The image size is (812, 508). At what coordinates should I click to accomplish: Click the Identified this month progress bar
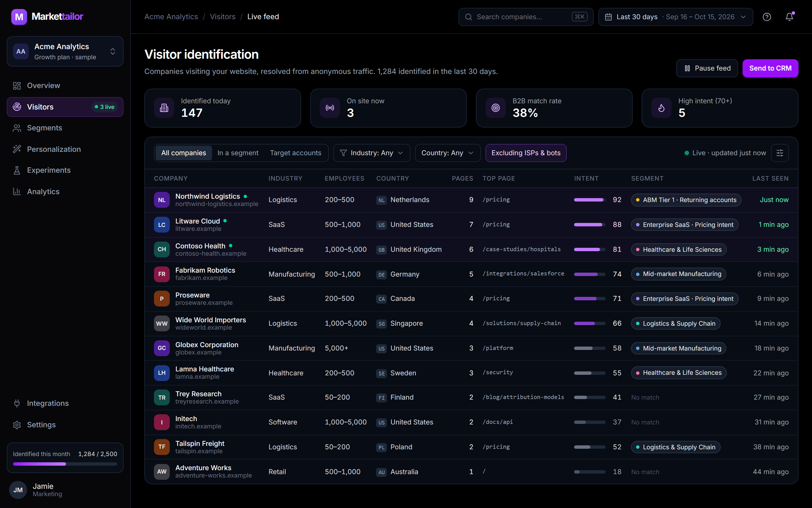pyautogui.click(x=65, y=464)
